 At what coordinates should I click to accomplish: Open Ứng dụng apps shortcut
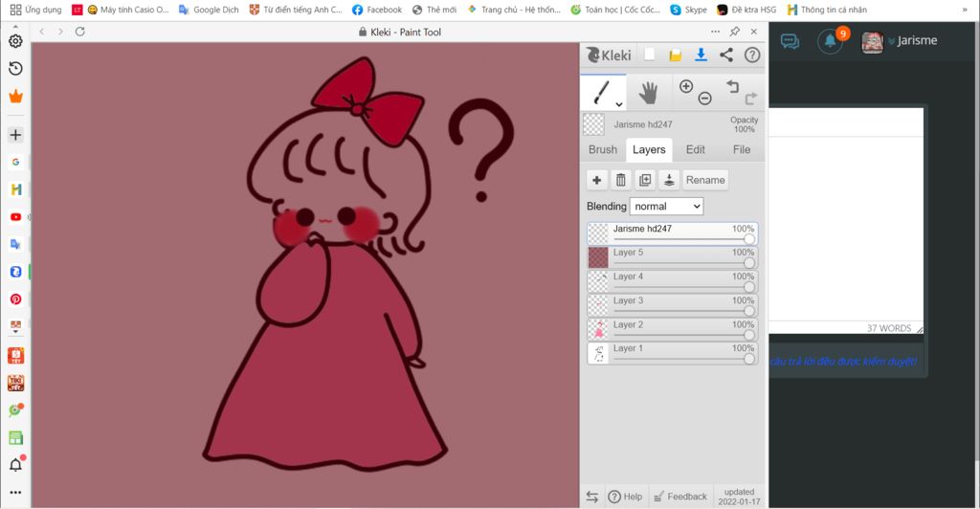pyautogui.click(x=35, y=10)
